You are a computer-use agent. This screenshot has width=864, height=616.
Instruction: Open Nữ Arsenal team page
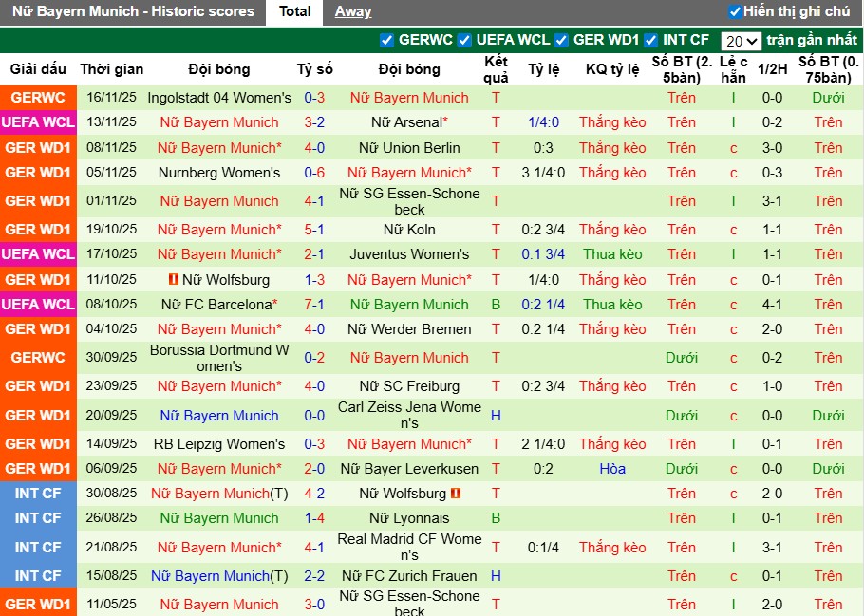408,122
